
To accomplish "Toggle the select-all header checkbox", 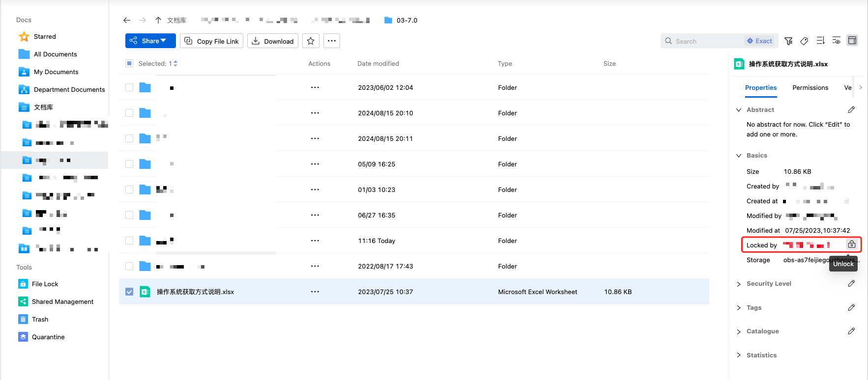I will (129, 63).
